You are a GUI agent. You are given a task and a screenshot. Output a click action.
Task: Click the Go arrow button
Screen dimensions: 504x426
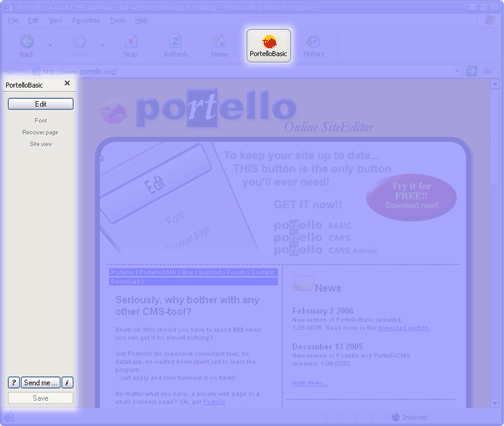[471, 71]
